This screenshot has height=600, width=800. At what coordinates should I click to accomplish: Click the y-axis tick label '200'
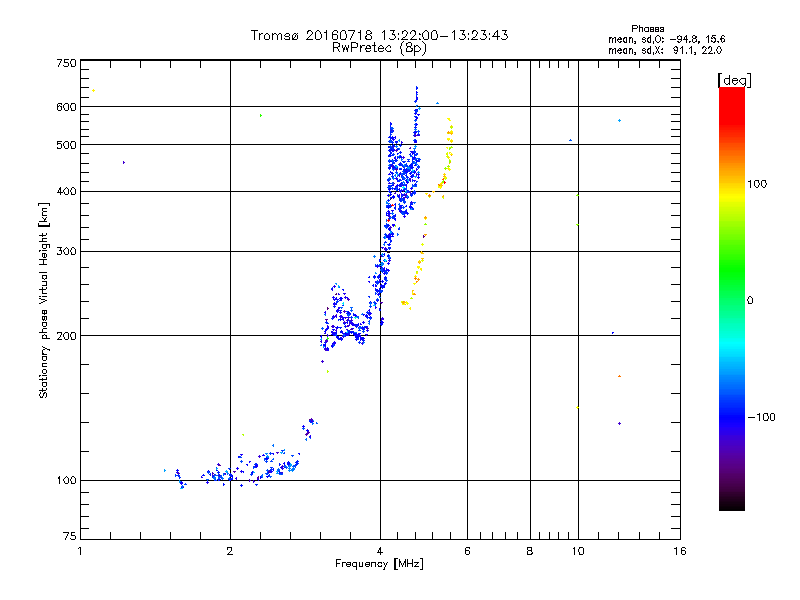tap(66, 336)
